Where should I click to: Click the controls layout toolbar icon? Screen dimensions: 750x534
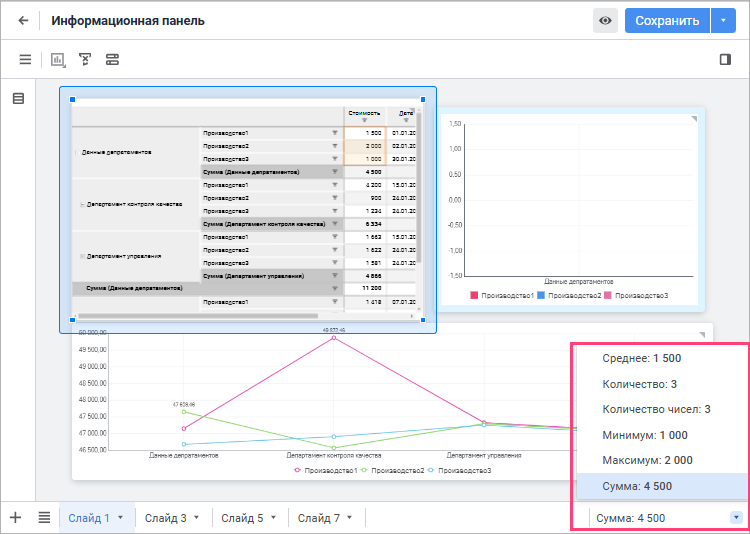(x=112, y=59)
